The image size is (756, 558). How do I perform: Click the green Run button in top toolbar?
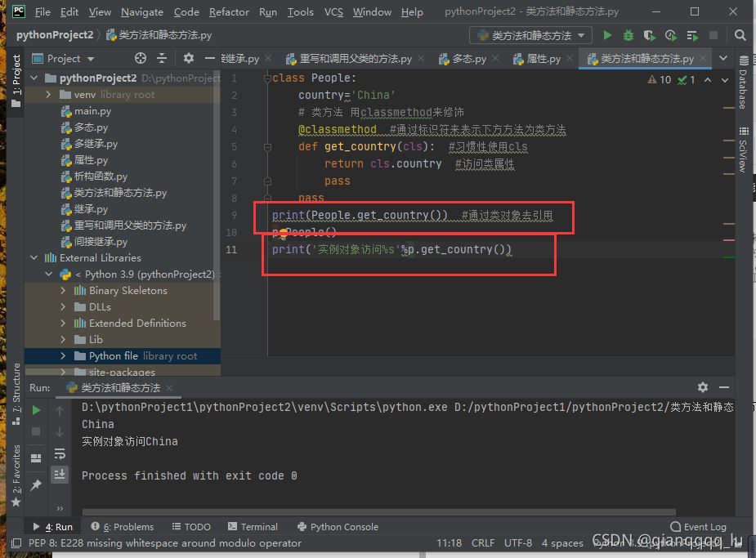click(607, 36)
